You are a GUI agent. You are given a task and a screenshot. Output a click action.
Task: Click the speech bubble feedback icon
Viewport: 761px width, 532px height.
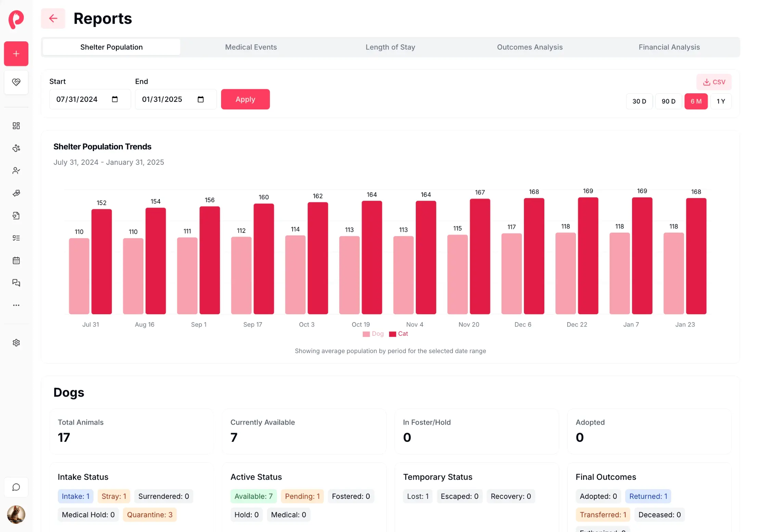[x=16, y=487]
